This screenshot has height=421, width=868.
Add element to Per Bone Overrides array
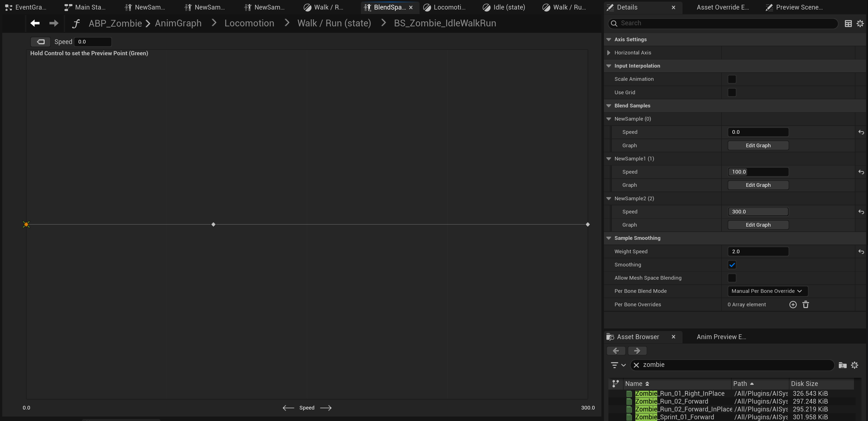point(793,305)
